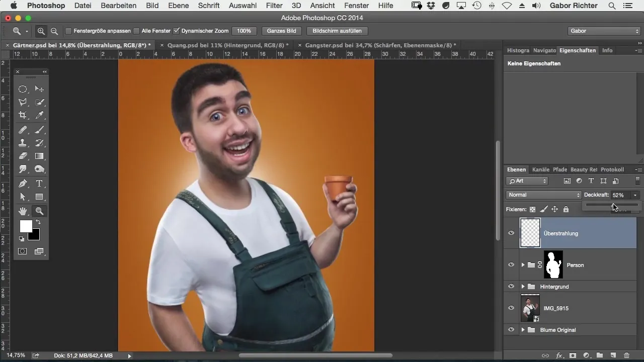Image resolution: width=644 pixels, height=362 pixels.
Task: Add layer mask icon
Action: click(x=573, y=355)
